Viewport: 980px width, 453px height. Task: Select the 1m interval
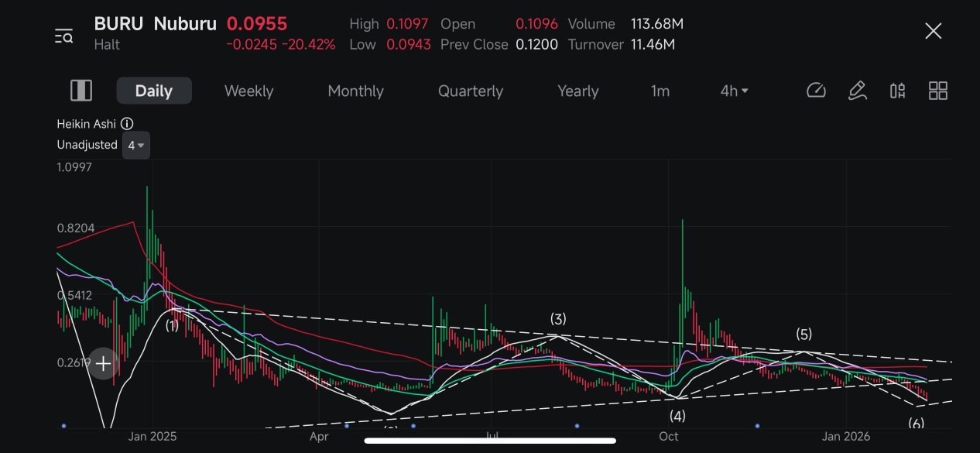click(x=660, y=91)
